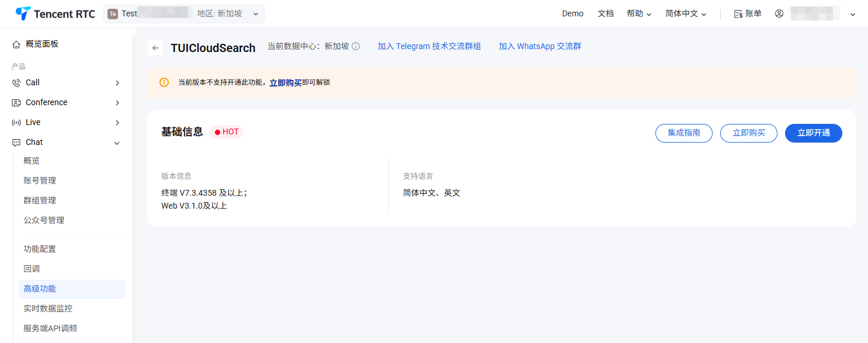Click the 立即购买 outlined button

coord(749,133)
